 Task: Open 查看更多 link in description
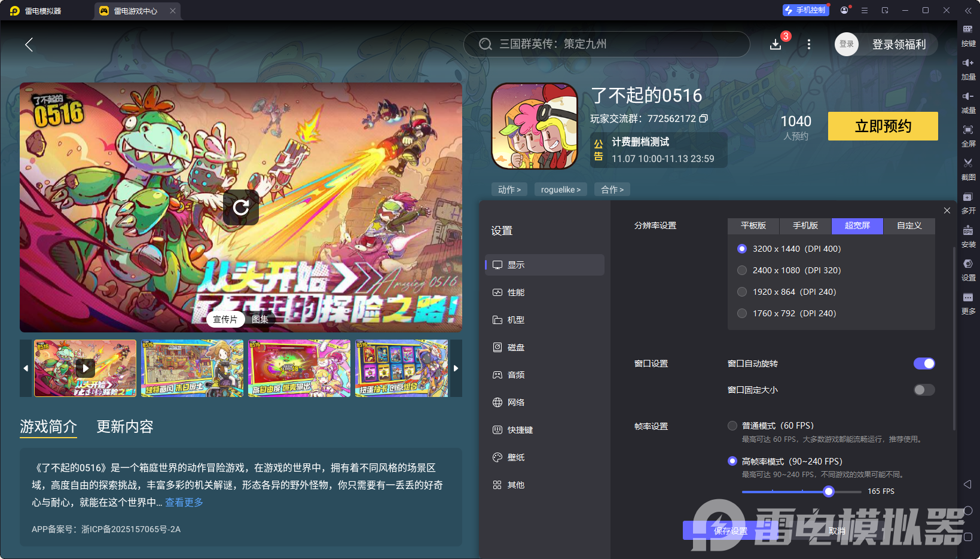coord(184,502)
